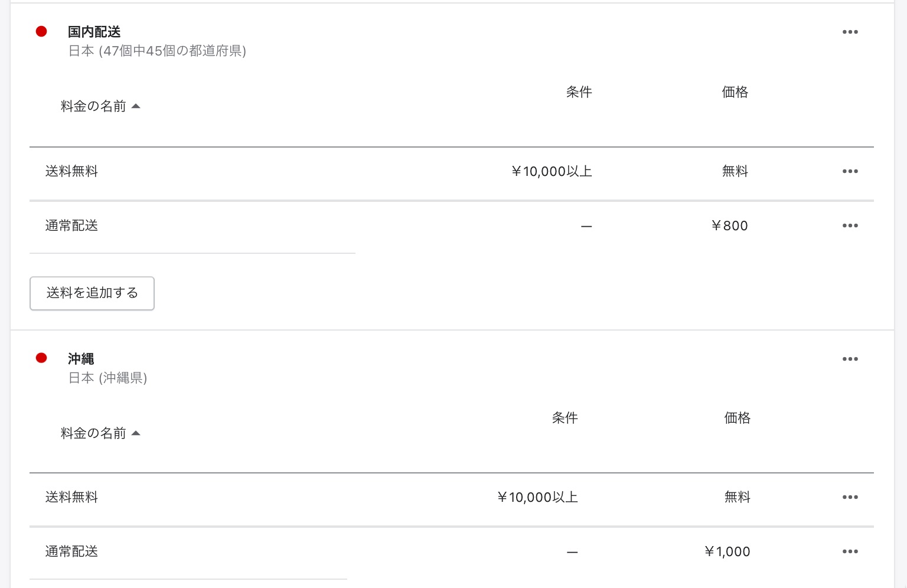This screenshot has height=588, width=907.
Task: Sort Okinawa rates by 料金の名前 arrow
Action: point(136,433)
